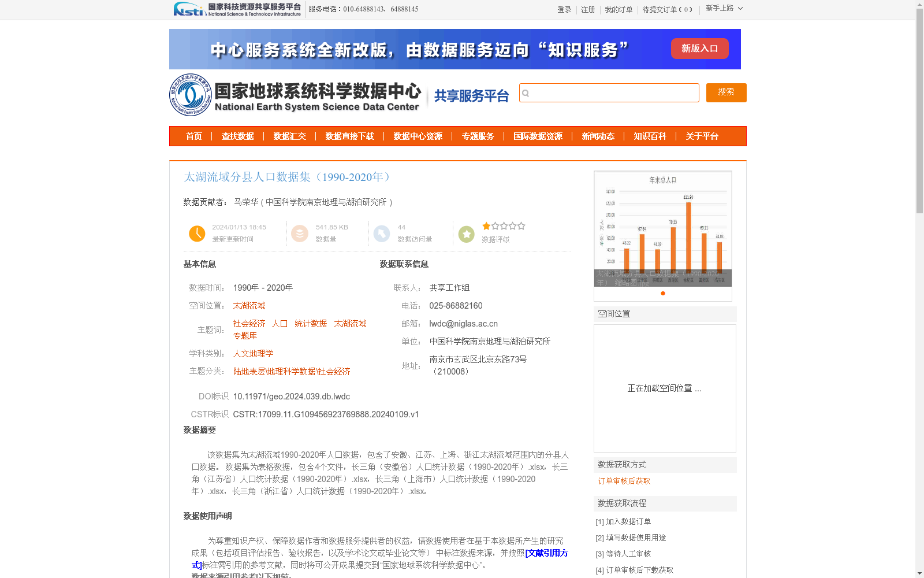The height and width of the screenshot is (578, 924).
Task: Click the CSTR identifier value
Action: (x=326, y=414)
